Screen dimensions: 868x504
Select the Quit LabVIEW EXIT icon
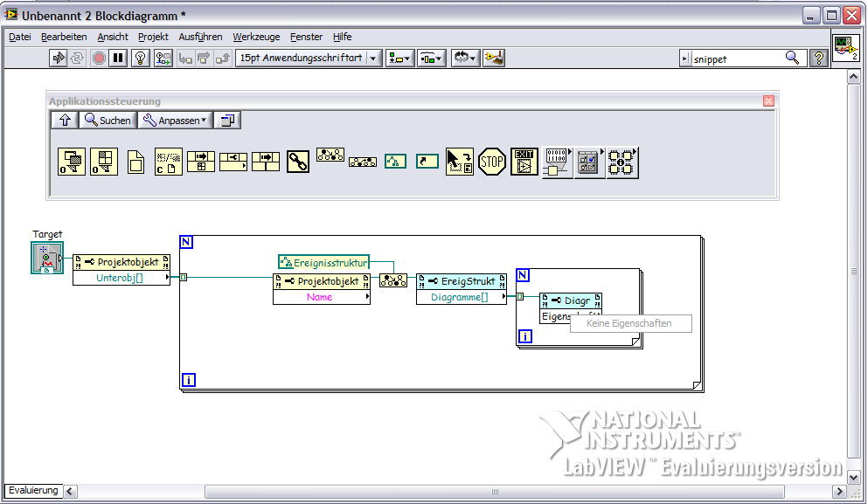tap(524, 162)
